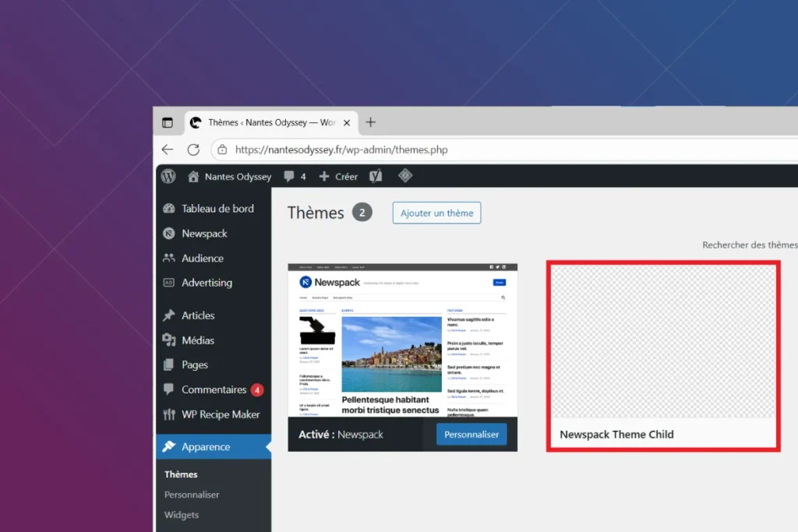Open the Newspack sidebar menu

click(x=204, y=234)
